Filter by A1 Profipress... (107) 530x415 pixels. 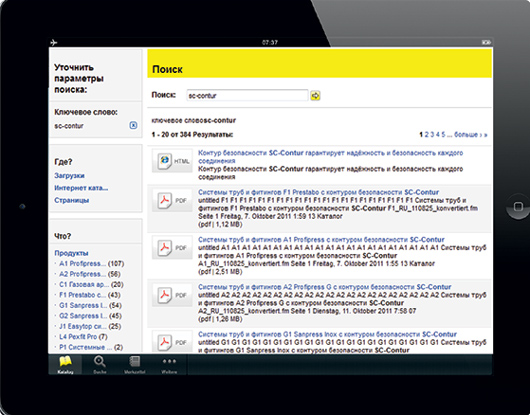(x=91, y=264)
